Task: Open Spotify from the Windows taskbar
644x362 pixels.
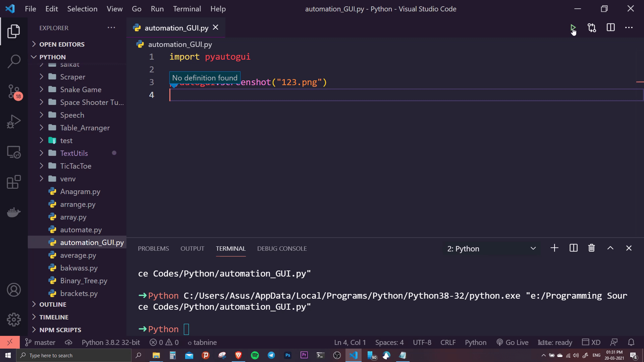Action: (x=255, y=355)
